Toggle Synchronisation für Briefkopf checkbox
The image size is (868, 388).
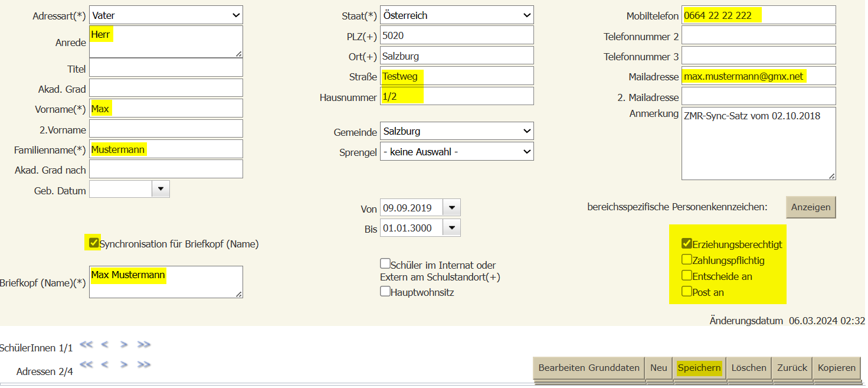93,243
